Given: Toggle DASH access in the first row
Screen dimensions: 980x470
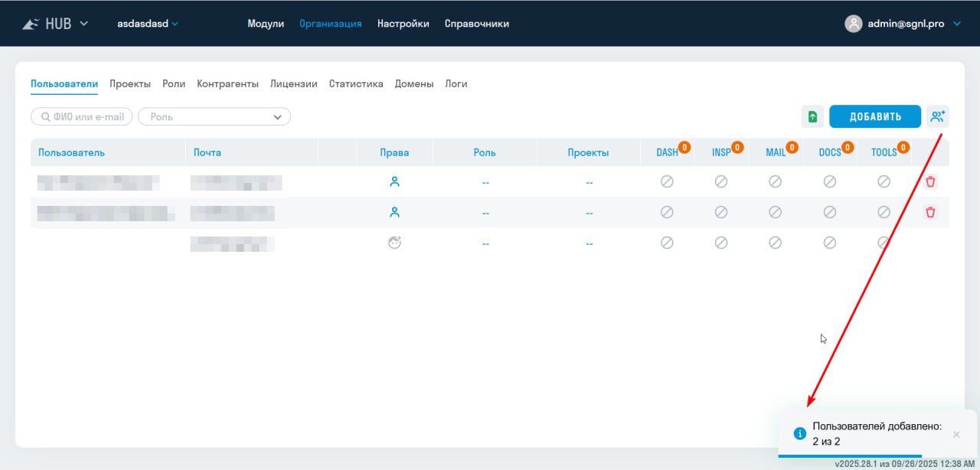Looking at the screenshot, I should pos(667,181).
